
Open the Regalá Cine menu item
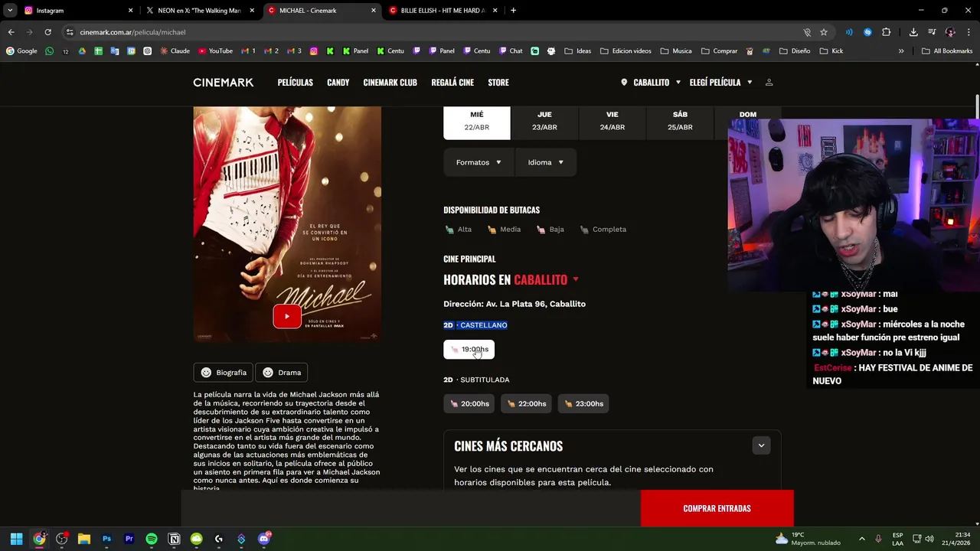click(x=452, y=82)
